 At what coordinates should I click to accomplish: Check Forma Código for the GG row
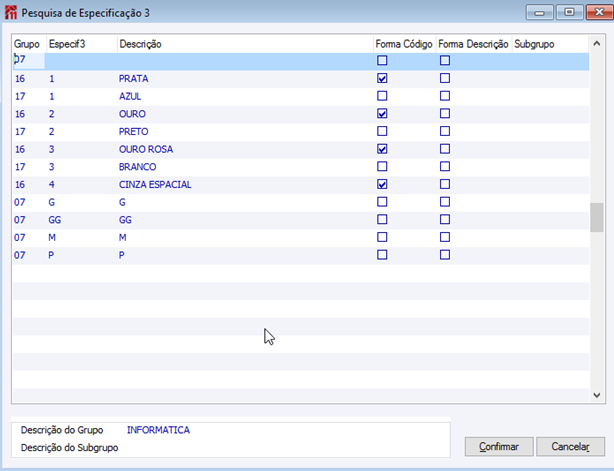click(382, 219)
